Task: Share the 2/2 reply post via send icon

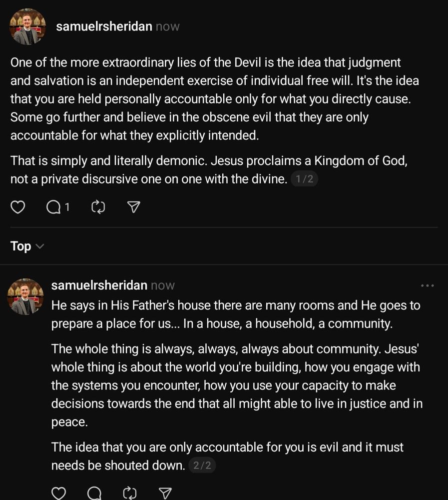Action: [x=165, y=493]
